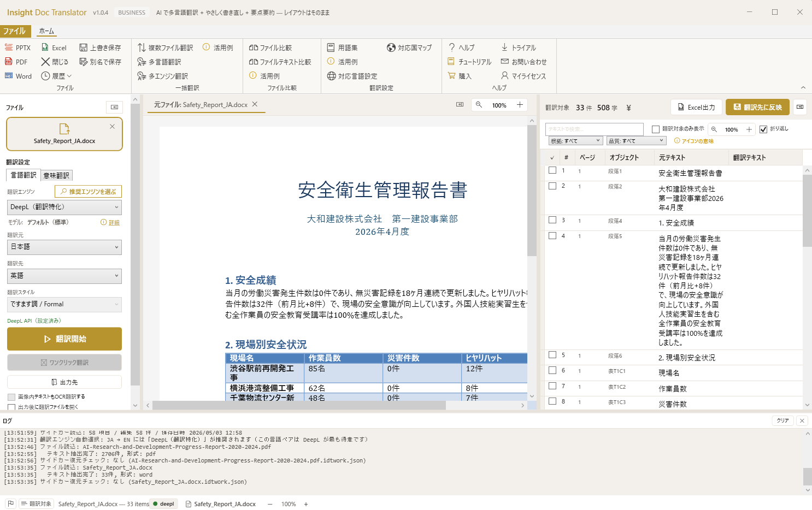This screenshot has width=812, height=510.
Task: Click 閉じる to close the file
Action: point(55,62)
